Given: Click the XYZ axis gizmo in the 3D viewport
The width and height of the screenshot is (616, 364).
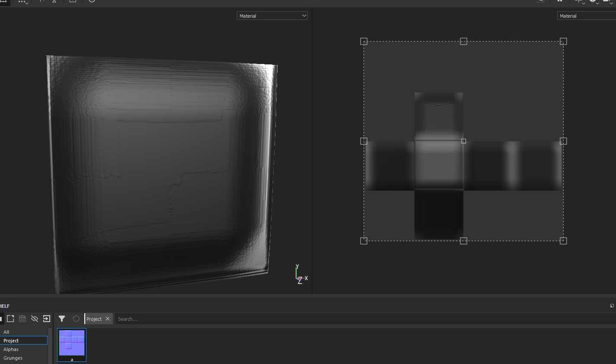Looking at the screenshot, I should click(301, 274).
